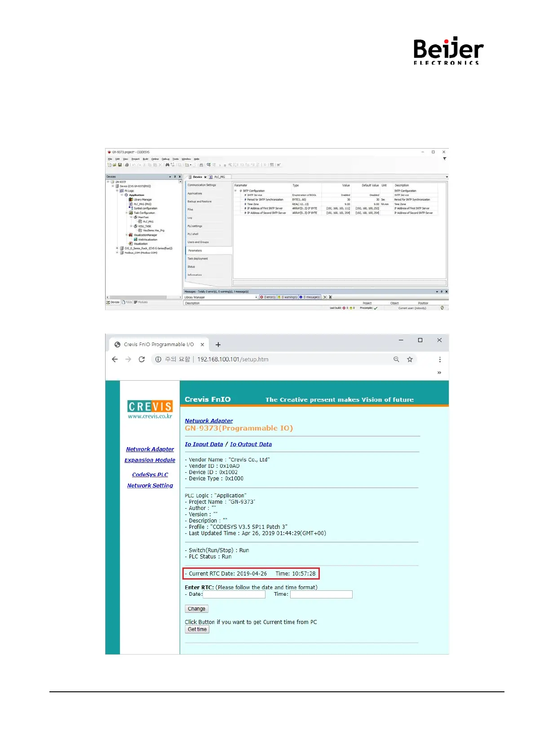Collapse the Plc Logic tree node
The image size is (535, 756).
pos(117,190)
